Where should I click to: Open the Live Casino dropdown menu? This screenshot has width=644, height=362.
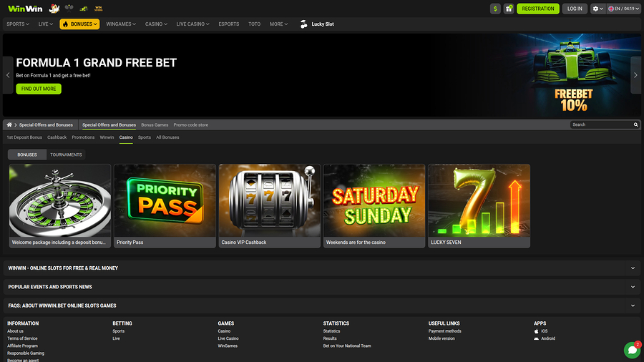coord(192,24)
